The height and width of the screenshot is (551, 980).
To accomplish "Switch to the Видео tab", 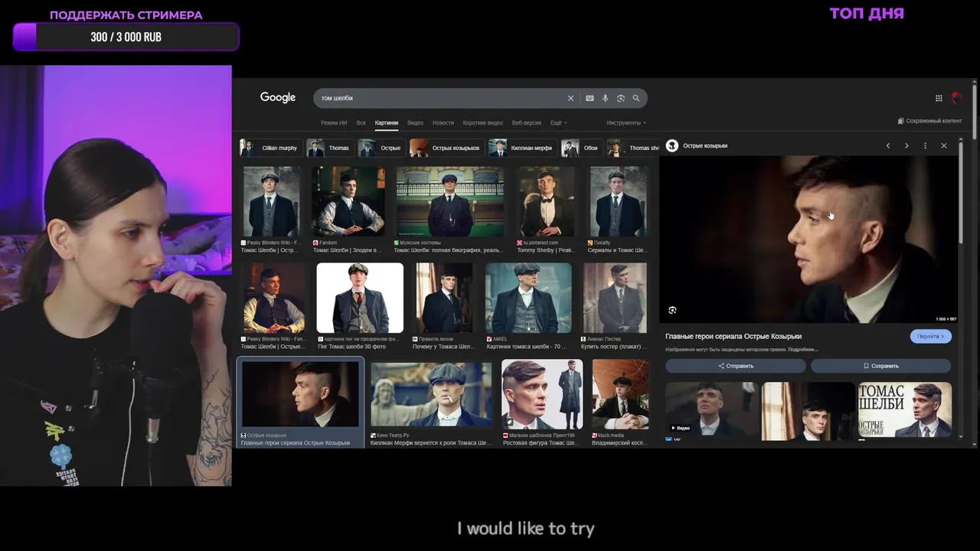I will 415,122.
